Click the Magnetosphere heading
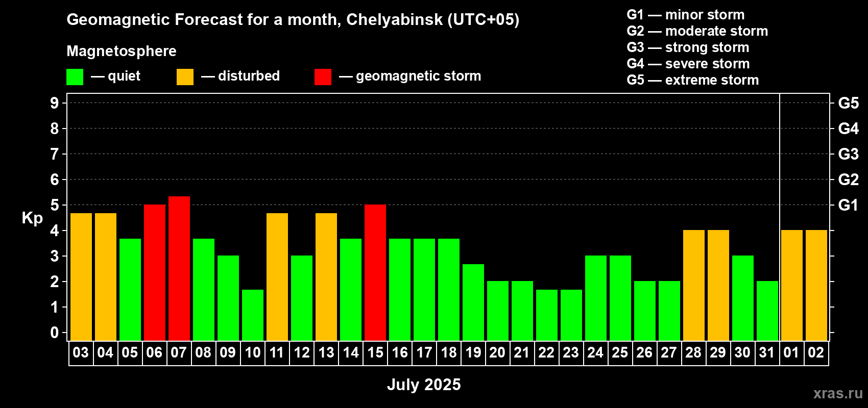This screenshot has width=868, height=408. 122,51
